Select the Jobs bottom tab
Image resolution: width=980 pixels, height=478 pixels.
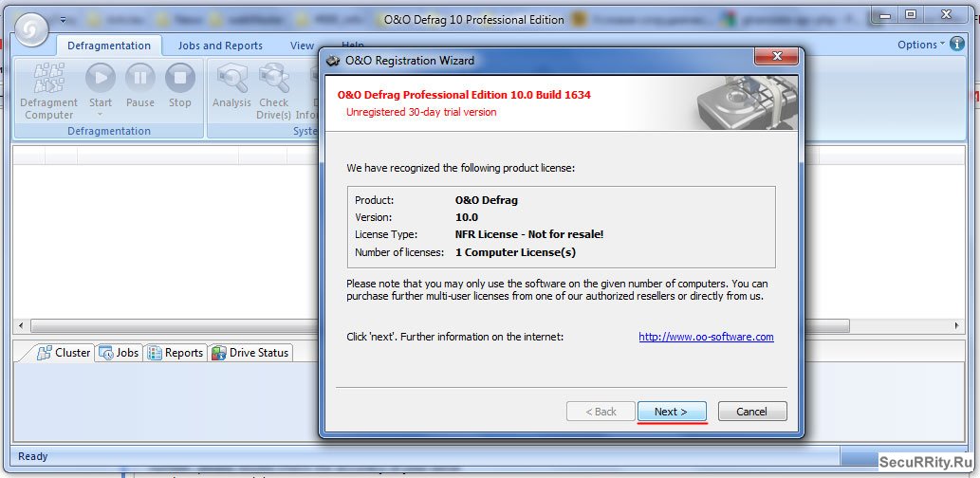[x=119, y=353]
